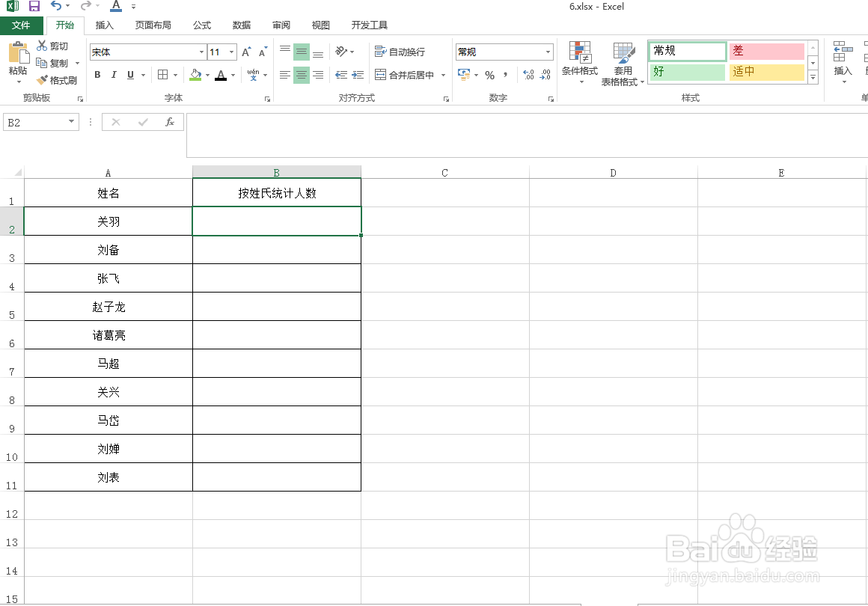Screen dimensions: 868x606
Task: Click the Redo arrow icon
Action: [x=85, y=6]
